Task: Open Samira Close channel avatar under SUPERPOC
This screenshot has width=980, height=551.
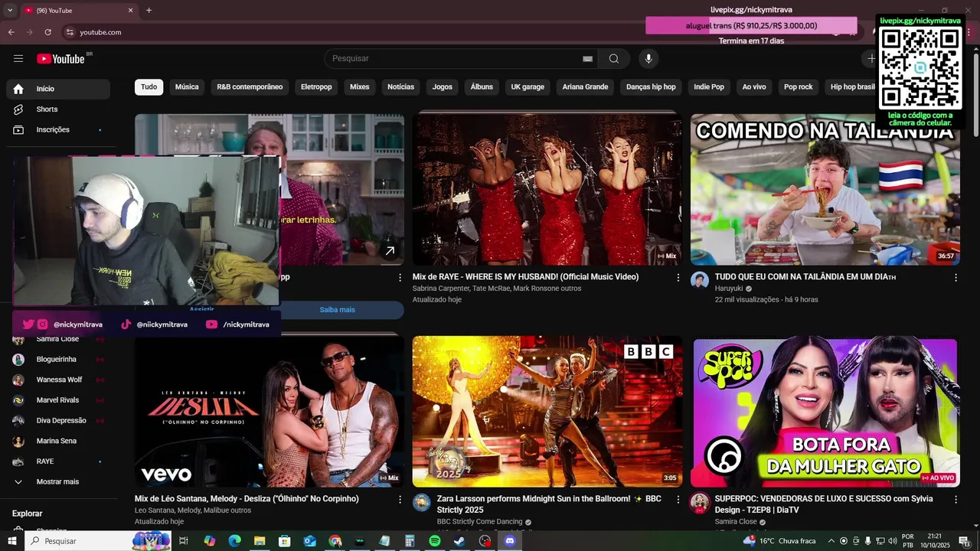Action: (x=700, y=502)
